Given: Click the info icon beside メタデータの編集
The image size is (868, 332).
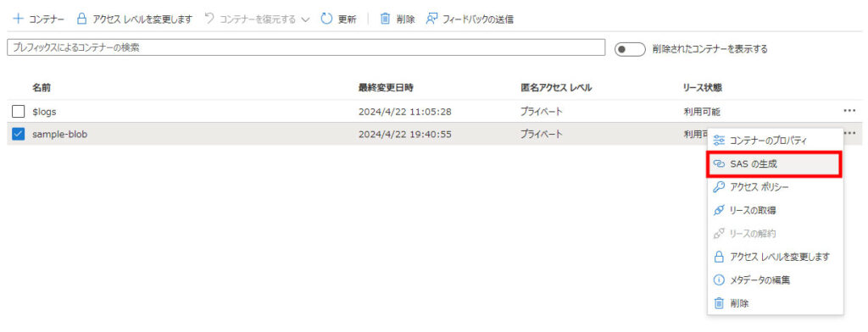Looking at the screenshot, I should coord(719,280).
